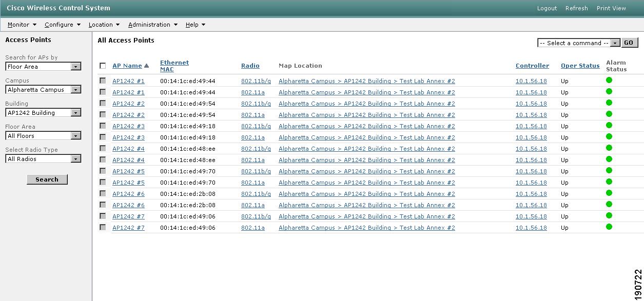644x301 pixels.
Task: Open the Select a command dropdown
Action: 579,43
